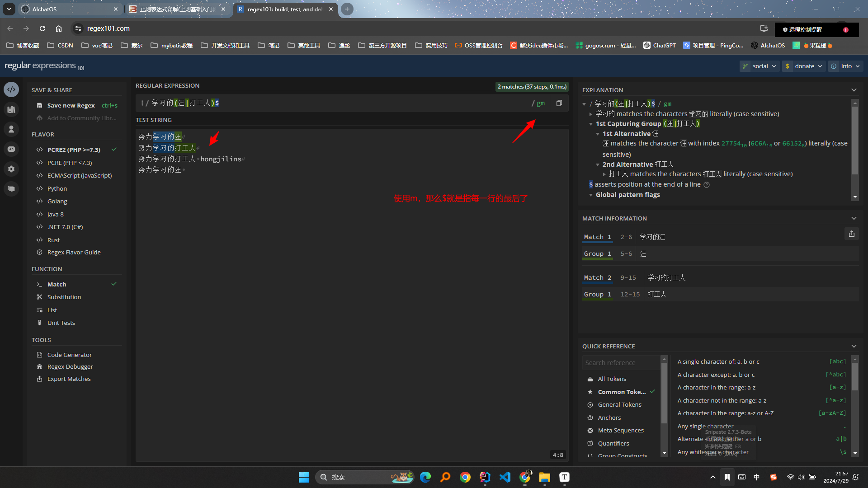Collapse the 1st Capturing Group tree node
Screen dimensions: 868x488
591,124
